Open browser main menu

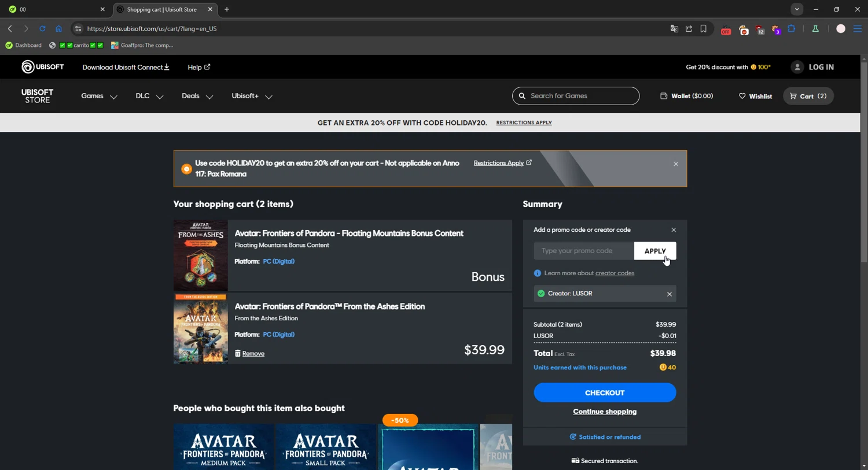[858, 28]
